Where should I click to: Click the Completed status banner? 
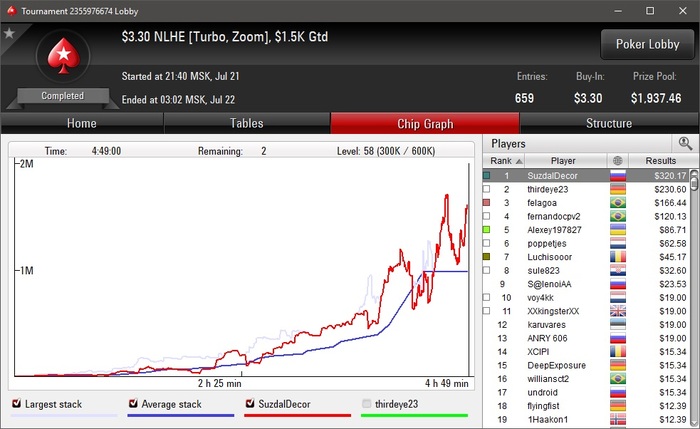coord(62,96)
